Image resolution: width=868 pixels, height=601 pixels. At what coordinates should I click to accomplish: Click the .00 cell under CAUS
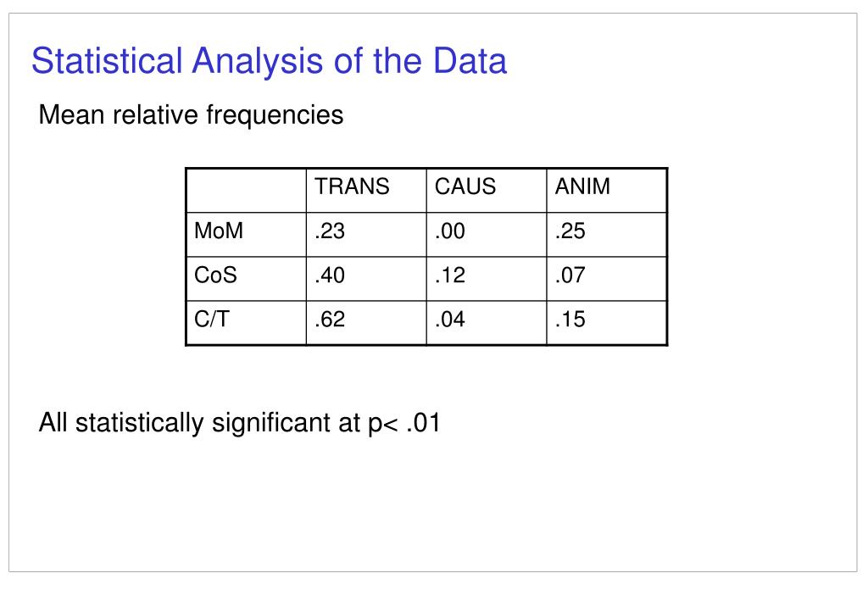pyautogui.click(x=487, y=235)
